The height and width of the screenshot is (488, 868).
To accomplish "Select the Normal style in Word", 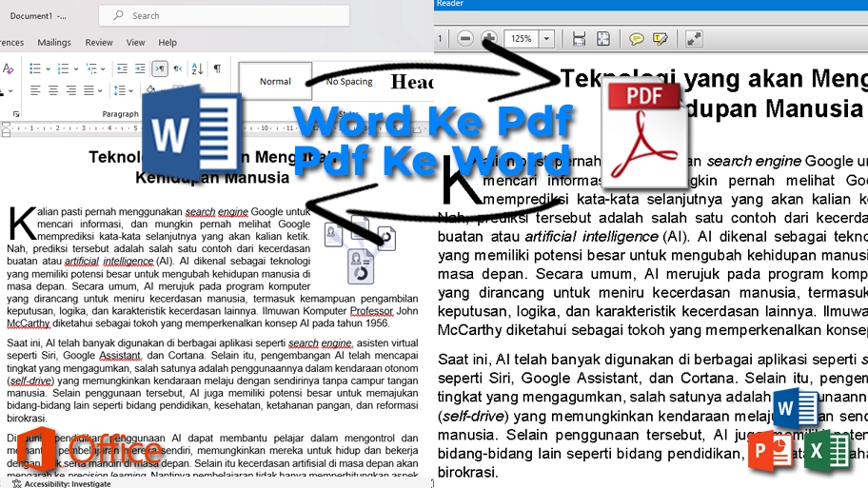I will pos(275,82).
